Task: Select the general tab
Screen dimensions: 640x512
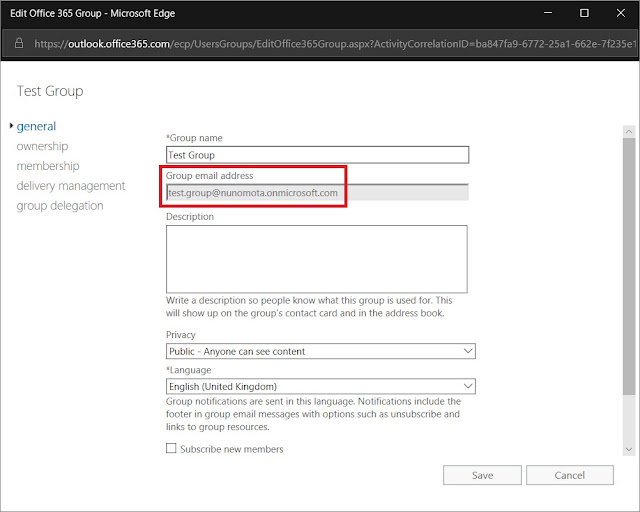Action: (36, 126)
